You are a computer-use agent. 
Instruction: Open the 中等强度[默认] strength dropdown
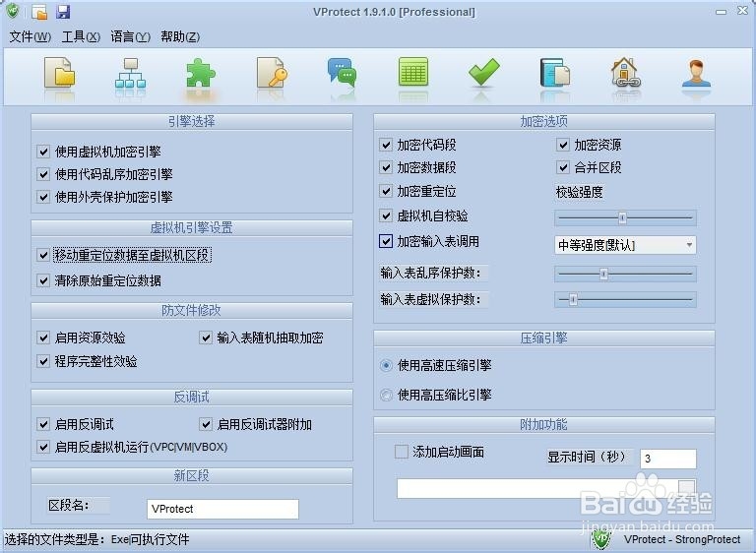point(625,245)
